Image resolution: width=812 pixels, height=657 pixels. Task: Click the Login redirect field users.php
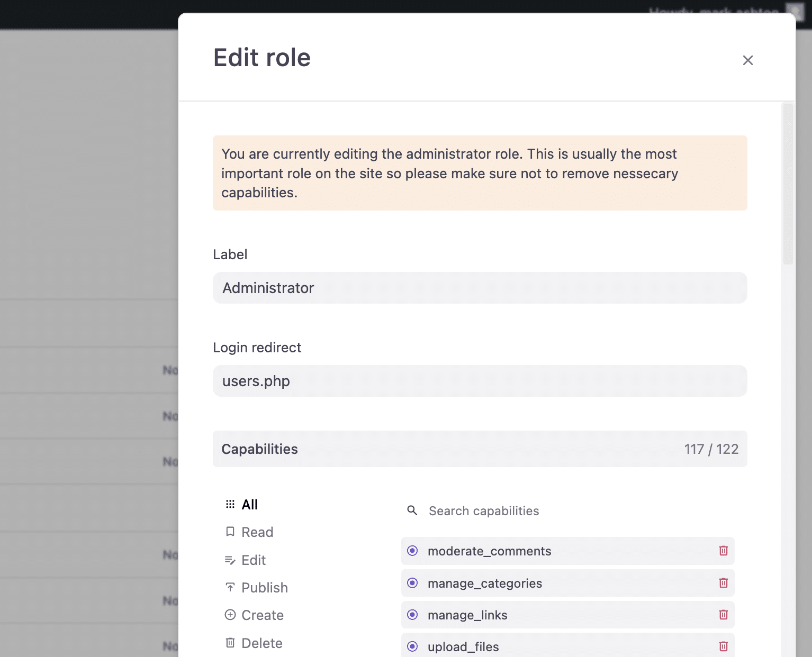(480, 381)
